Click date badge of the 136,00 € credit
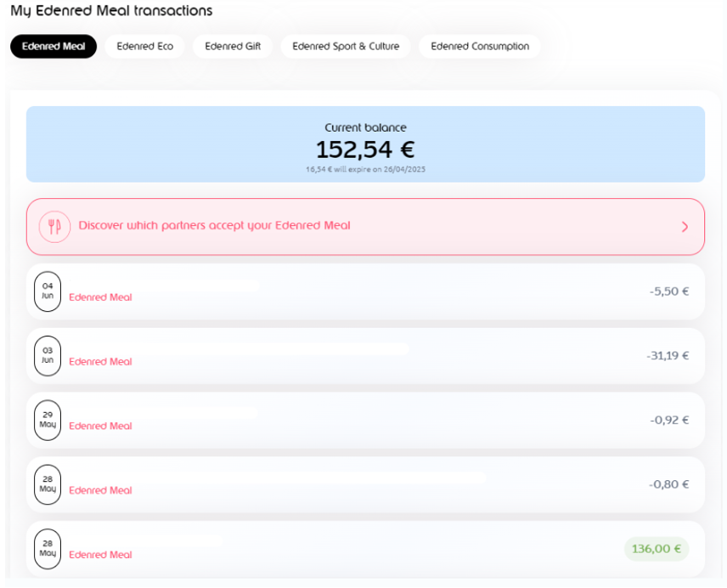 tap(48, 548)
